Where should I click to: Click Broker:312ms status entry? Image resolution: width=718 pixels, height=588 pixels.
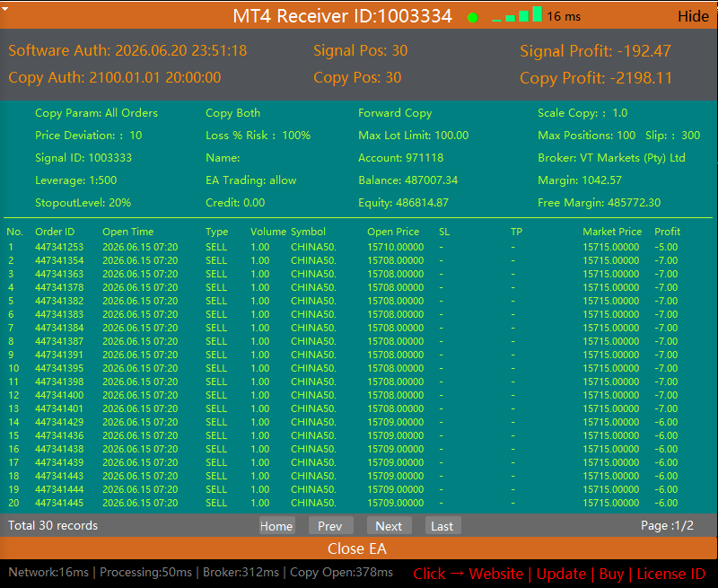(x=241, y=573)
